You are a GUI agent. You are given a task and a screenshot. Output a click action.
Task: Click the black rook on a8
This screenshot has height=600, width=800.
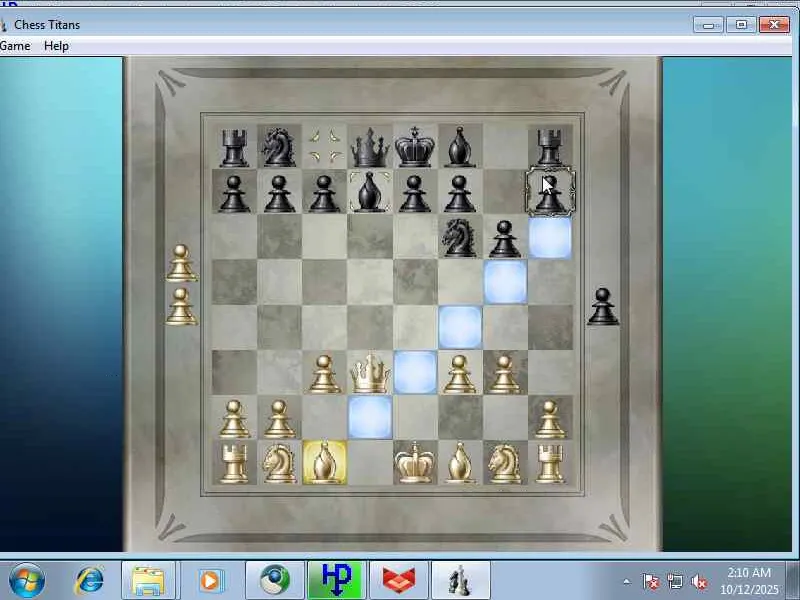click(234, 148)
